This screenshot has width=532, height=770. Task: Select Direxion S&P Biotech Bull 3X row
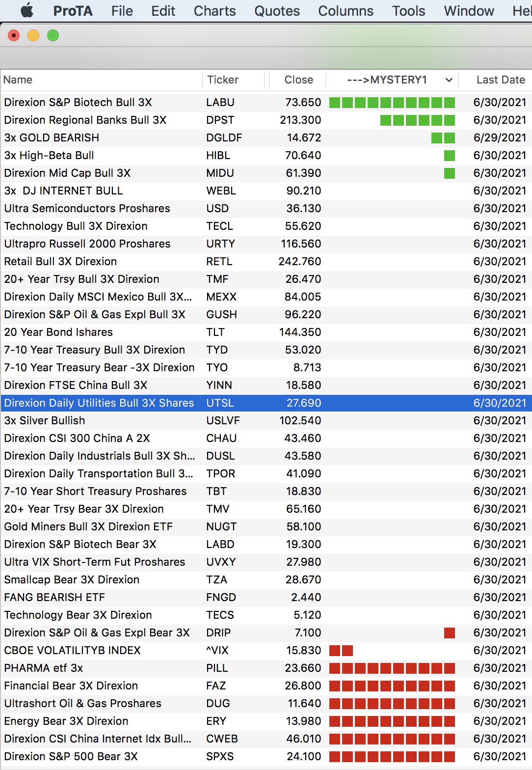point(266,102)
